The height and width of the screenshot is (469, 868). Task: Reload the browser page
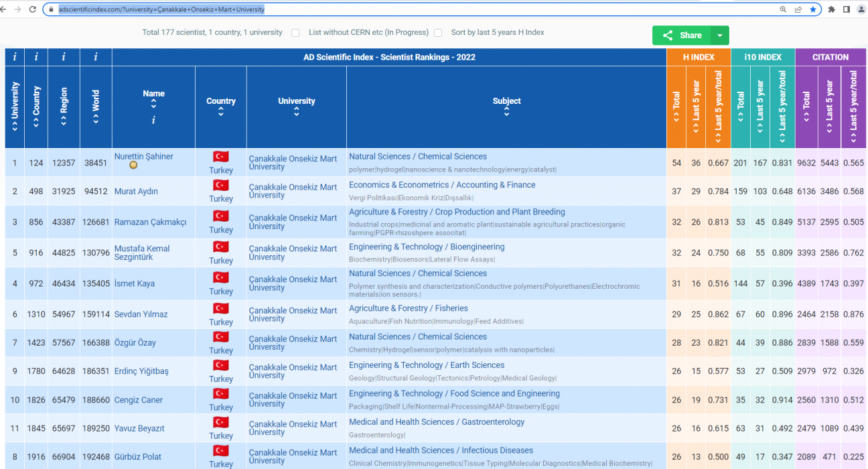point(32,9)
